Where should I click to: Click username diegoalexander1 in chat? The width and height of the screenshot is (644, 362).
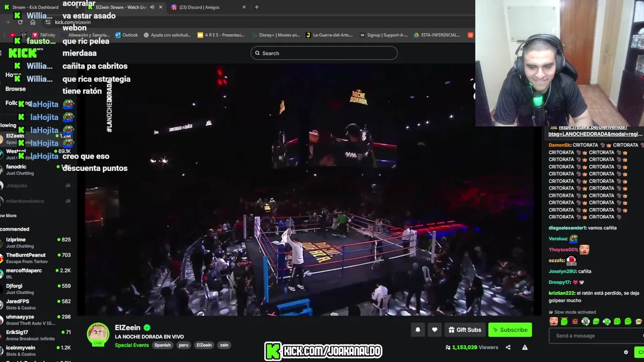click(567, 228)
